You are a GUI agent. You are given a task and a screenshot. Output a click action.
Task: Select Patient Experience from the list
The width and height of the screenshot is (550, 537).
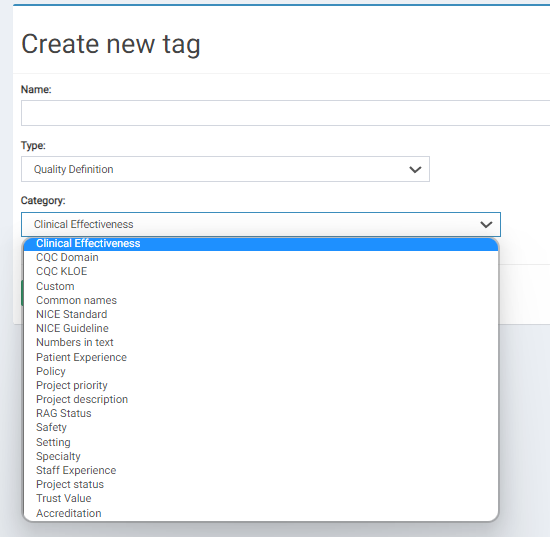click(x=261, y=357)
